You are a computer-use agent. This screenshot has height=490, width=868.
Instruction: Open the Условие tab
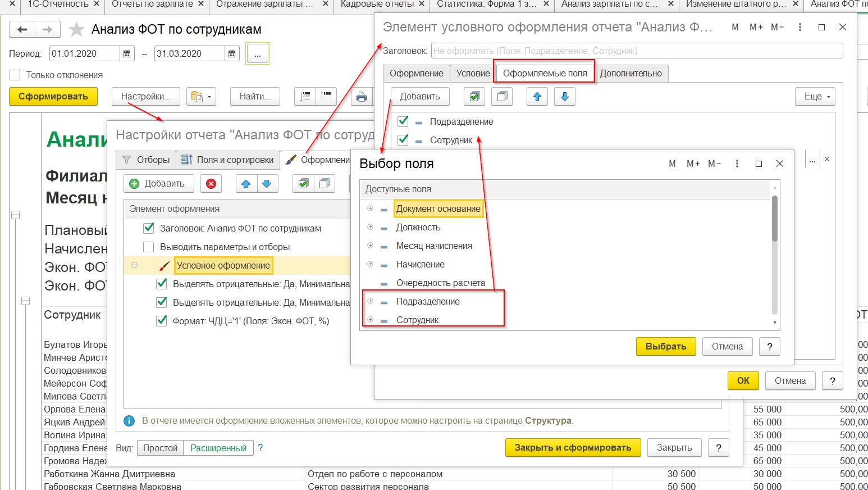(x=473, y=74)
